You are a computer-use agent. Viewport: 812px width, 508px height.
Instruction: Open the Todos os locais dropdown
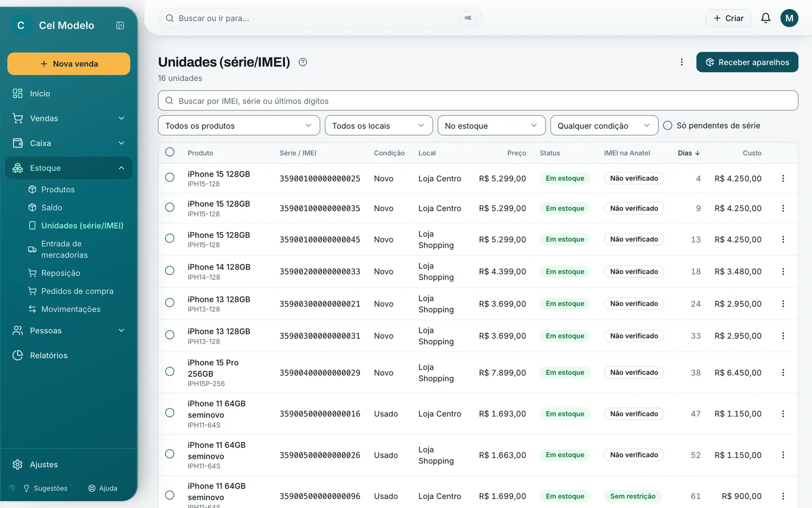coord(379,125)
